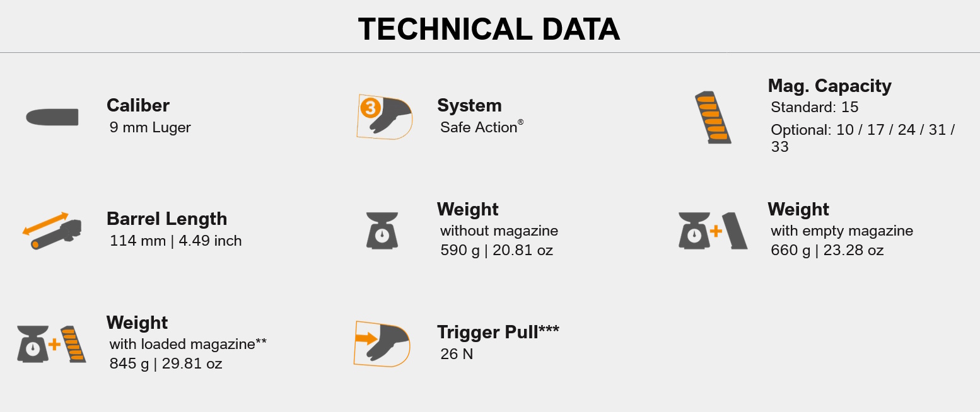
Task: Click the 590 g weight value
Action: (x=496, y=250)
